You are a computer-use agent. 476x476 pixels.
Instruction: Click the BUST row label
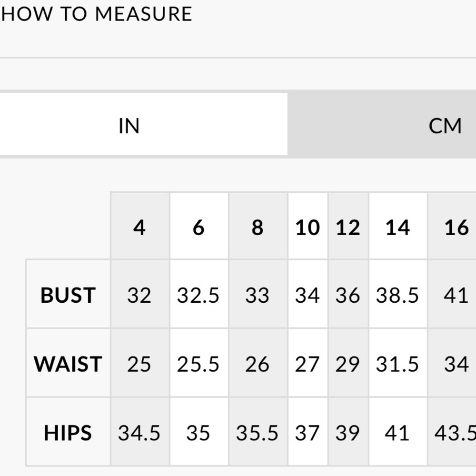pyautogui.click(x=68, y=294)
